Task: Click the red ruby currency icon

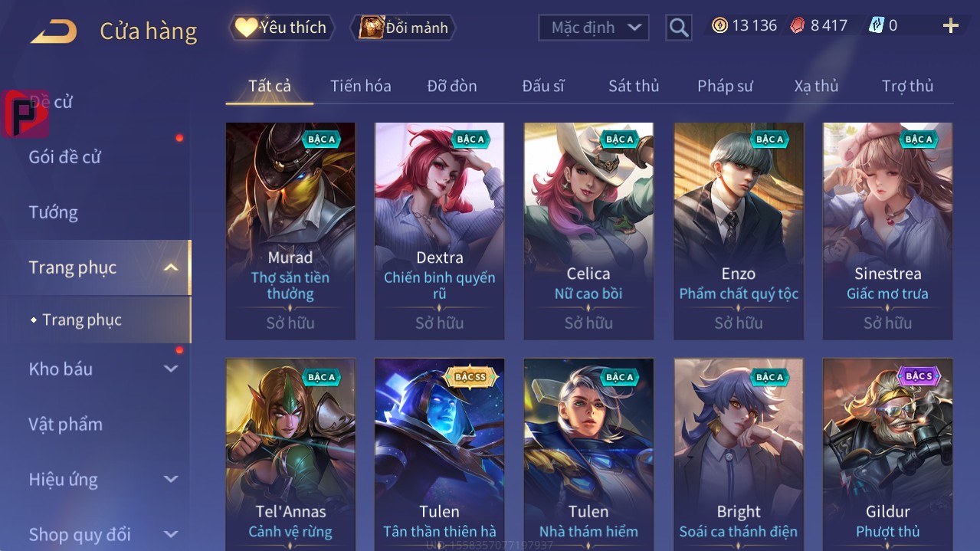Action: coord(798,25)
